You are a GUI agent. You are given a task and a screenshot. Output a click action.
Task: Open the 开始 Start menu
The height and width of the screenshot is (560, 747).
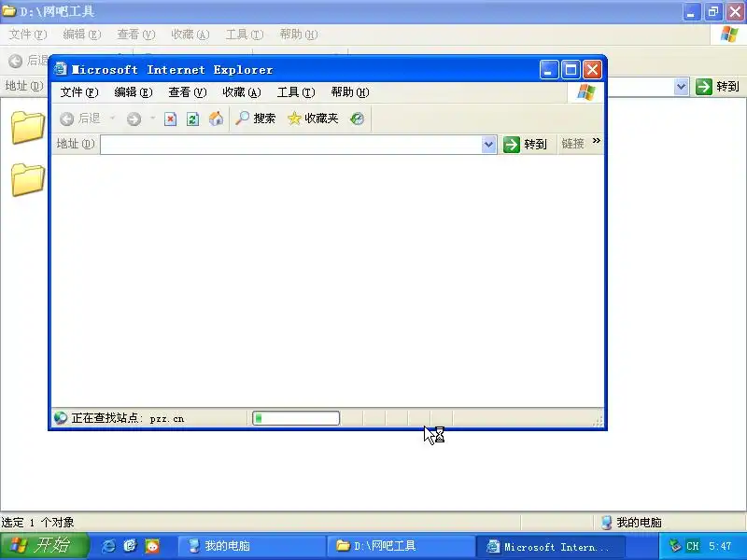(44, 546)
